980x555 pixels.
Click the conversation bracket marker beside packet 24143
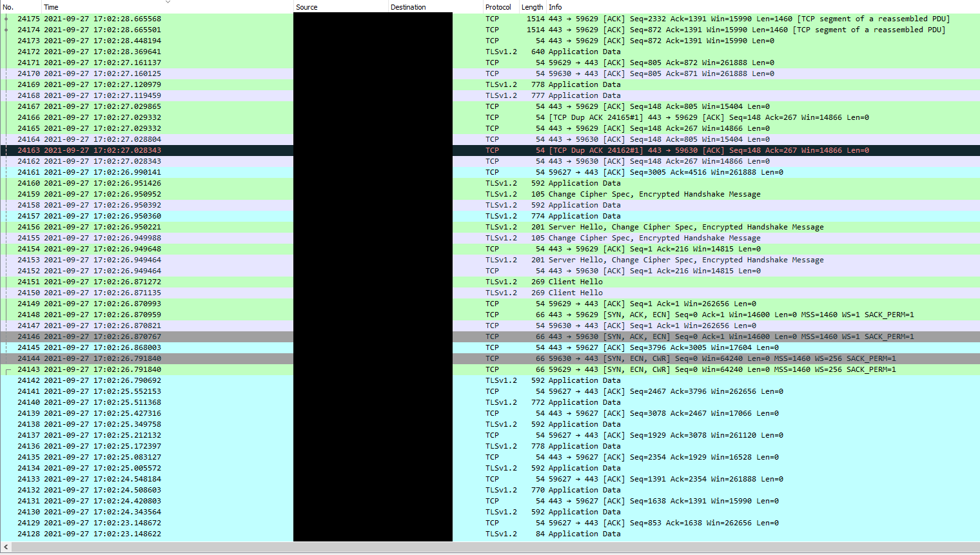point(5,369)
